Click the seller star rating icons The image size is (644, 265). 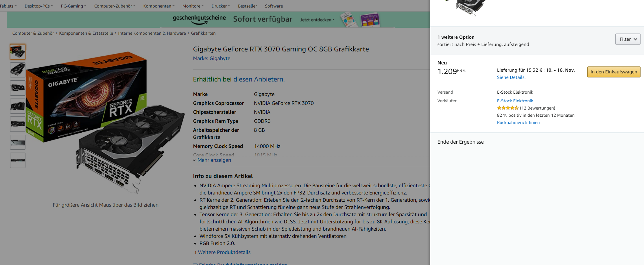pyautogui.click(x=508, y=108)
